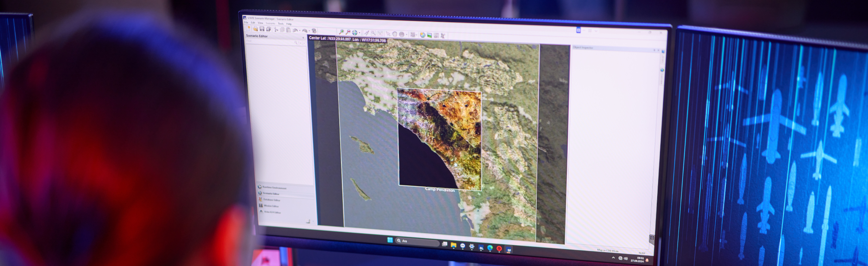Click the map layers globe icon
Viewport: 868px width, 266px height.
(x=422, y=35)
